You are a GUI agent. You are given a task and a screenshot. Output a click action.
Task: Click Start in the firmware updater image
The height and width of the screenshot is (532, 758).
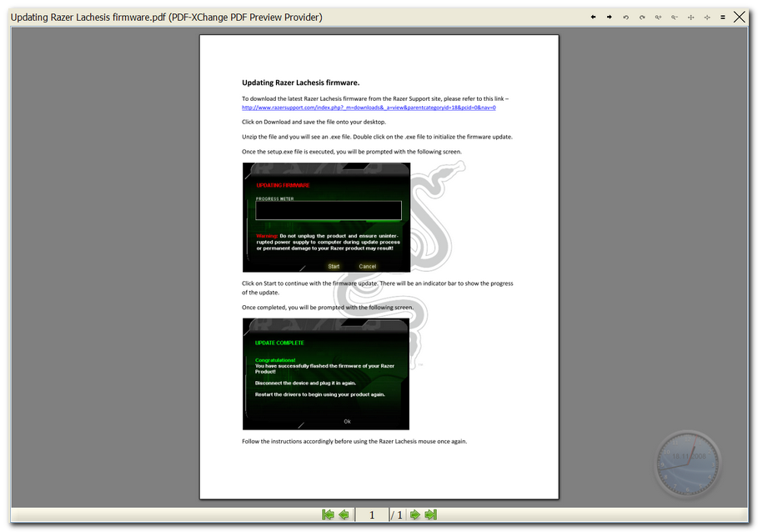tap(334, 266)
